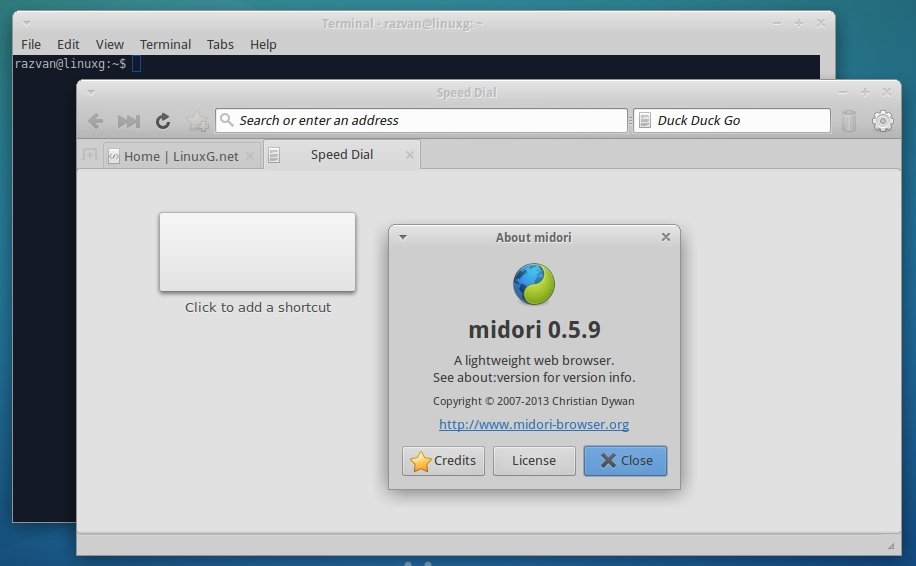Click the Duck Duck Go search engine icon
916x566 pixels.
pyautogui.click(x=645, y=121)
